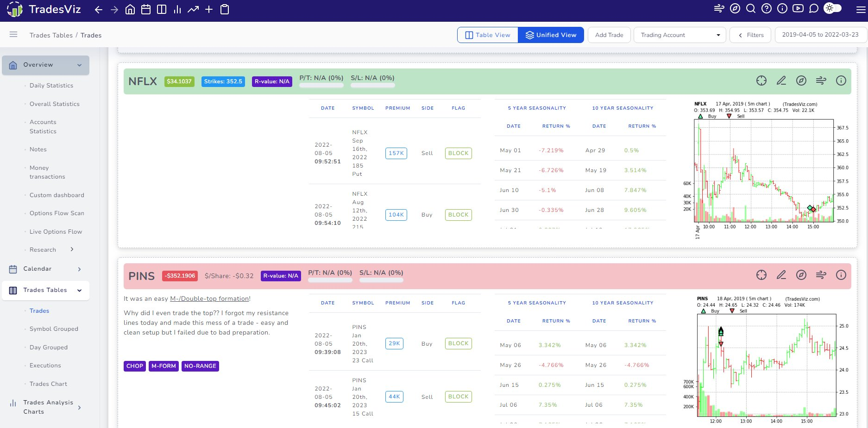Open the chat bubble icon

click(814, 8)
